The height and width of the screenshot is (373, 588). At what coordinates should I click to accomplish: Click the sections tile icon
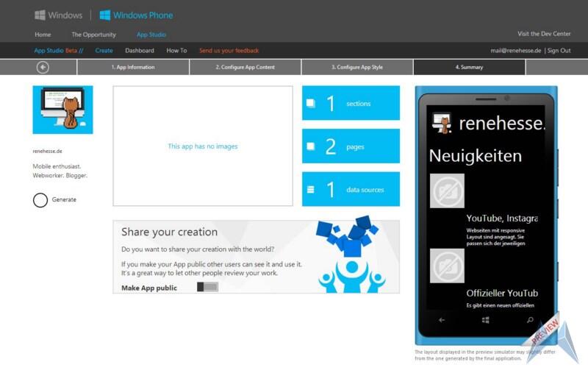tap(311, 103)
